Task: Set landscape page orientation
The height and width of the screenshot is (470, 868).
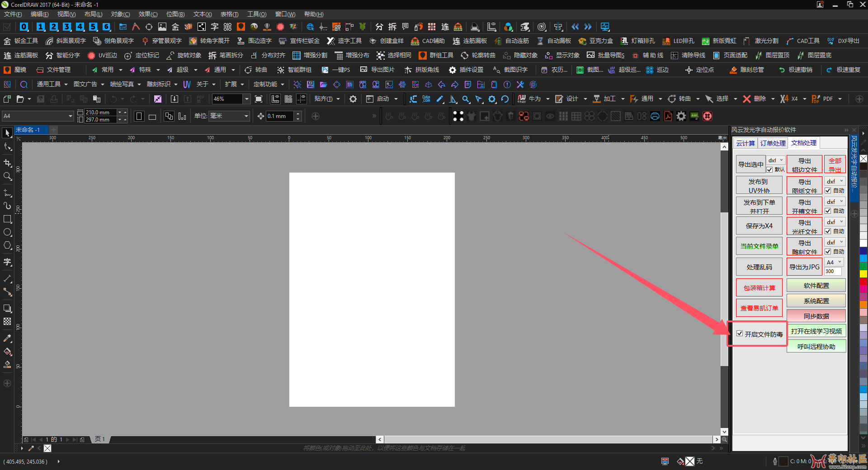Action: coord(152,116)
